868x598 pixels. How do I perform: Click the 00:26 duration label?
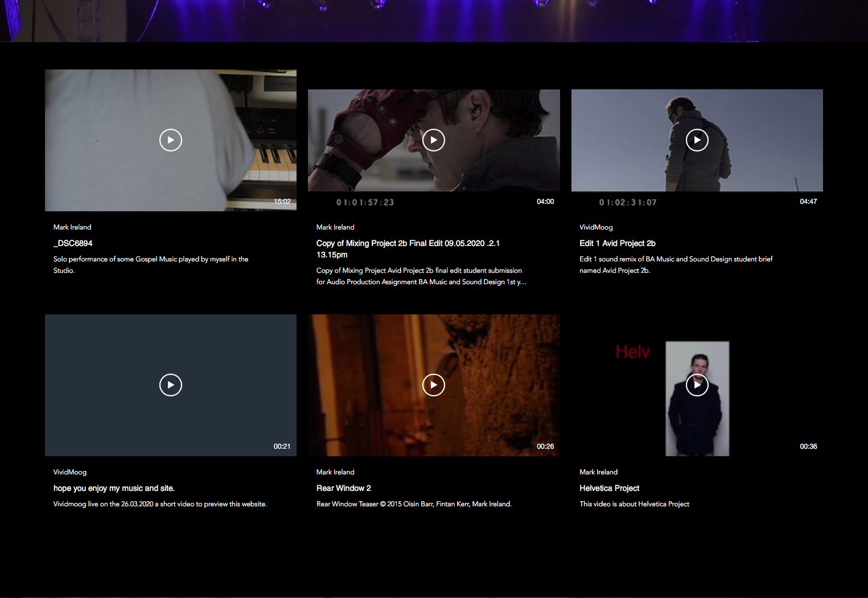pos(545,447)
